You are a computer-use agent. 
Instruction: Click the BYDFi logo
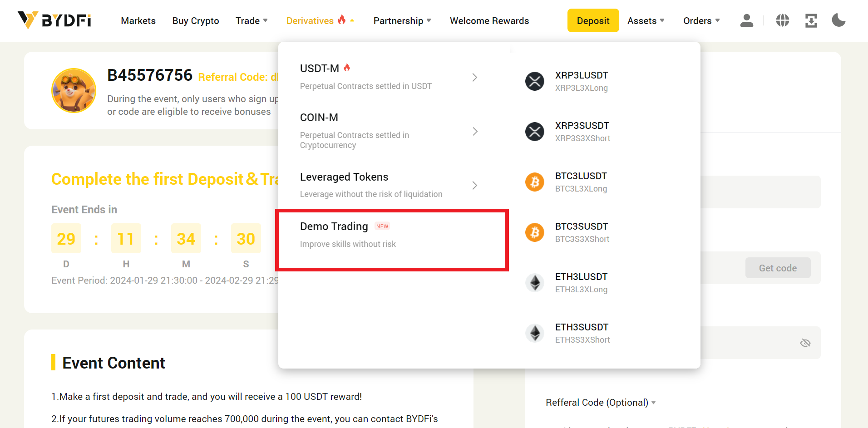pyautogui.click(x=54, y=20)
